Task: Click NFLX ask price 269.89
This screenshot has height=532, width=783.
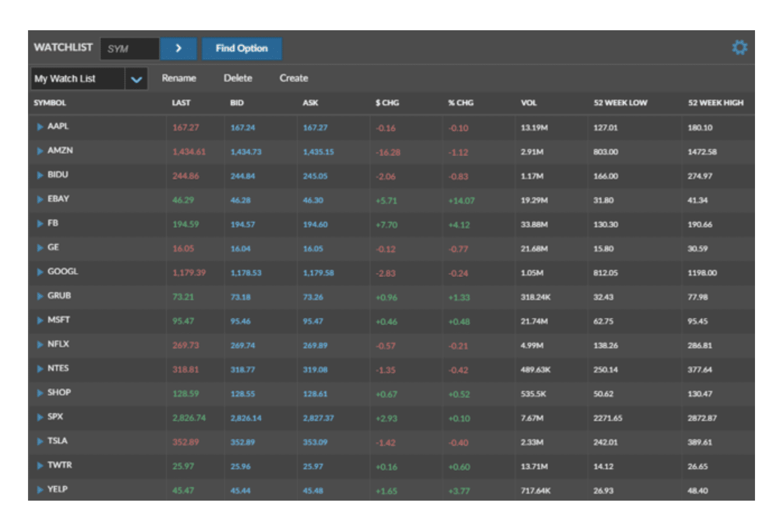Action: click(315, 346)
